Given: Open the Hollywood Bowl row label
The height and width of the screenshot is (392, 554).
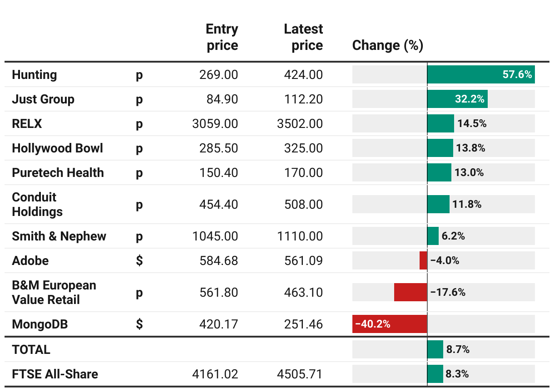Looking at the screenshot, I should (x=58, y=148).
